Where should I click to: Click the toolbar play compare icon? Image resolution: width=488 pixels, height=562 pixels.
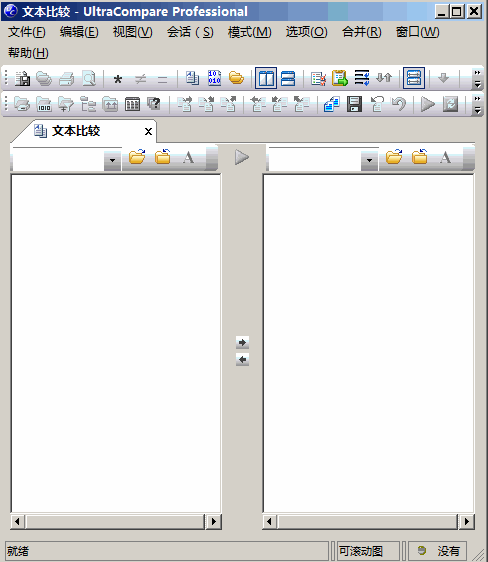tap(427, 104)
